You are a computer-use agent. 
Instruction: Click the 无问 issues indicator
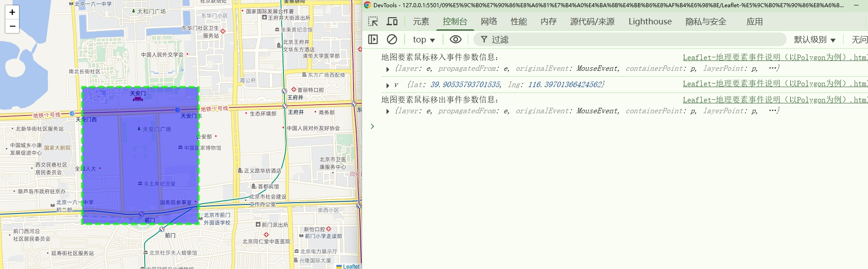[859, 39]
